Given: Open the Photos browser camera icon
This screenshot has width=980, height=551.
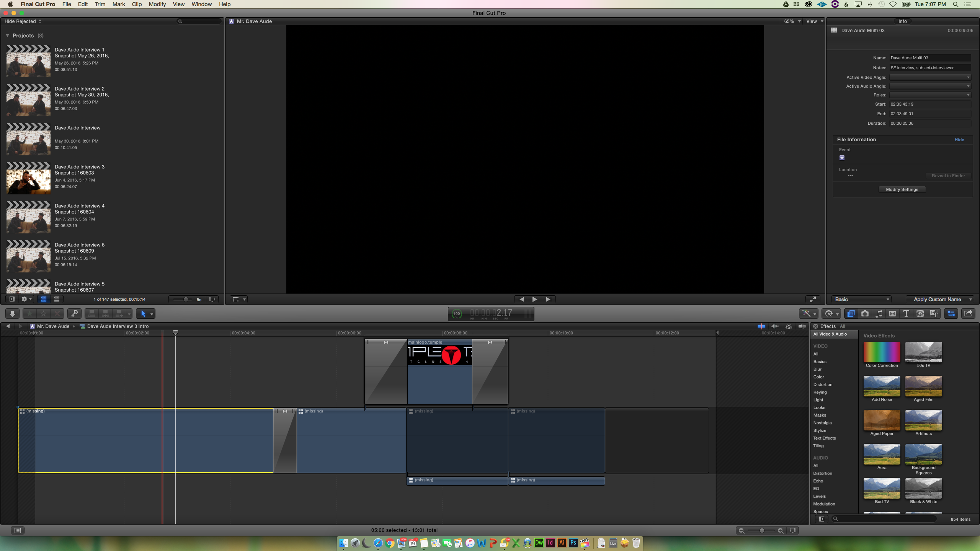Looking at the screenshot, I should point(865,314).
